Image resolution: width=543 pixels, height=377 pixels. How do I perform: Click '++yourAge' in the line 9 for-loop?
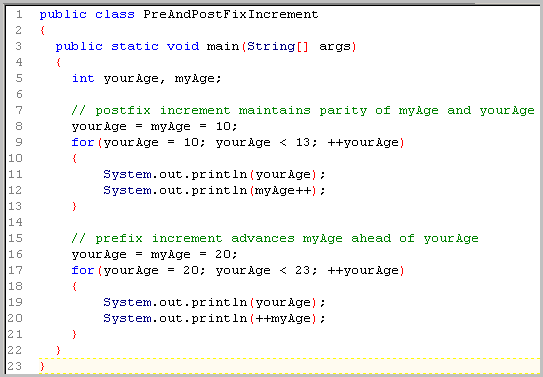363,143
